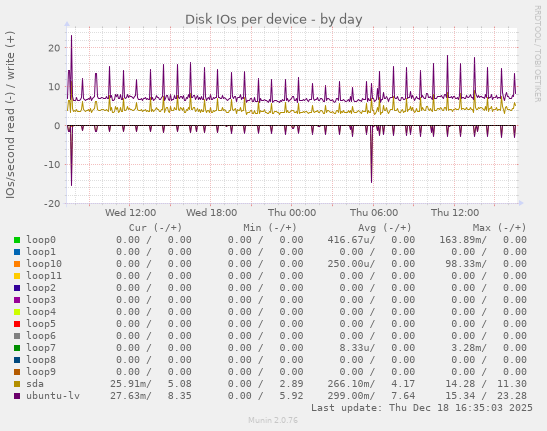Image resolution: width=547 pixels, height=431 pixels.
Task: Click the large negative read spike near Thu 06:00
Action: [x=372, y=155]
